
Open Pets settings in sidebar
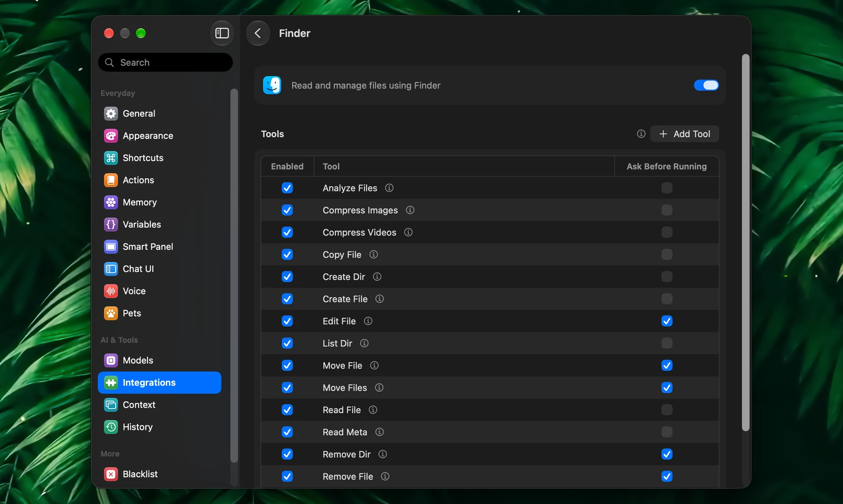pyautogui.click(x=159, y=313)
